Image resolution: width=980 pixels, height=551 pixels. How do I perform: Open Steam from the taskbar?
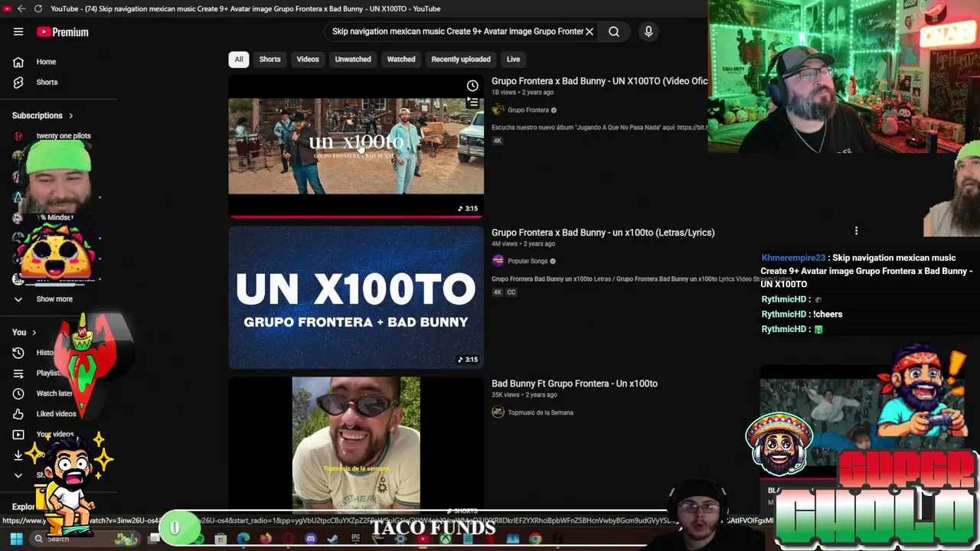pos(332,539)
